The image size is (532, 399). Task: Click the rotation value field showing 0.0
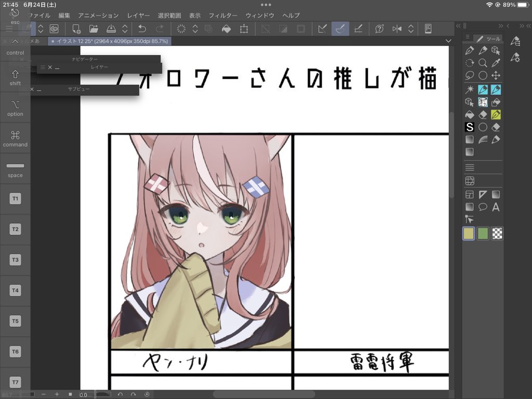tap(84, 394)
